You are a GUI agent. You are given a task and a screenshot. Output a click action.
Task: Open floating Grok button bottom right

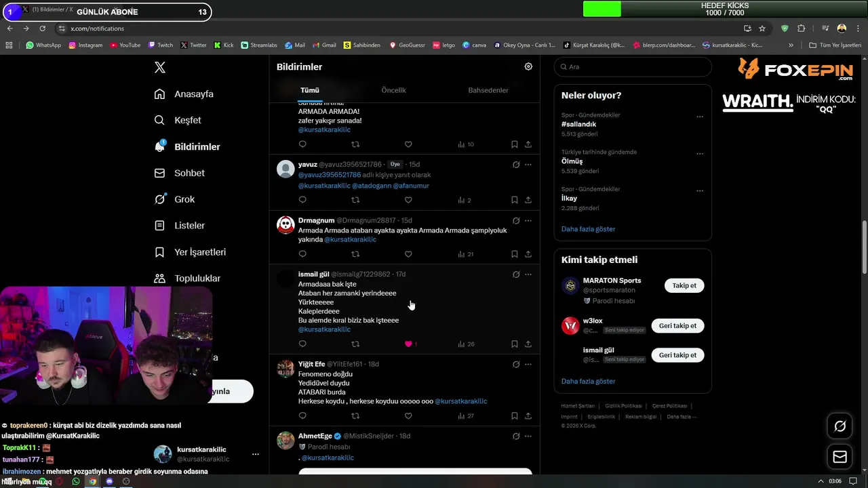coord(840,426)
